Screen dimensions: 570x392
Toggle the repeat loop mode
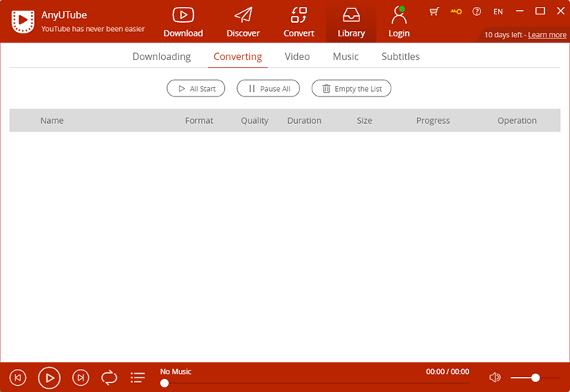[109, 378]
